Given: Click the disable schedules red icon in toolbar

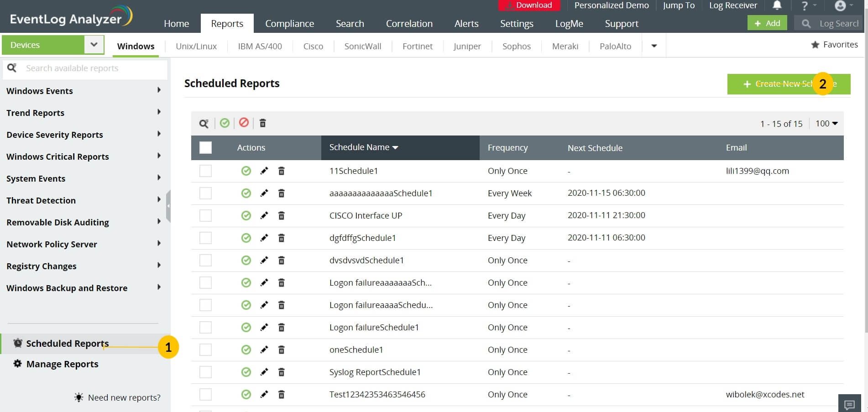Looking at the screenshot, I should pos(244,122).
